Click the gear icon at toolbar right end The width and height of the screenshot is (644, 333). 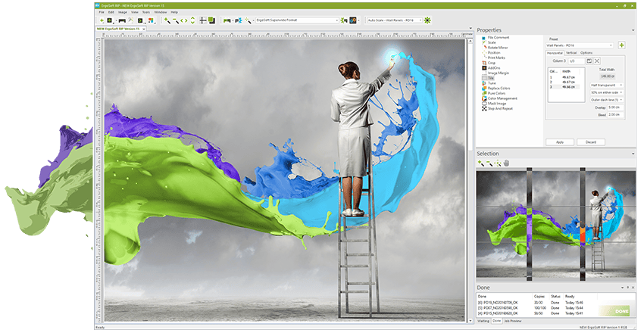click(427, 20)
